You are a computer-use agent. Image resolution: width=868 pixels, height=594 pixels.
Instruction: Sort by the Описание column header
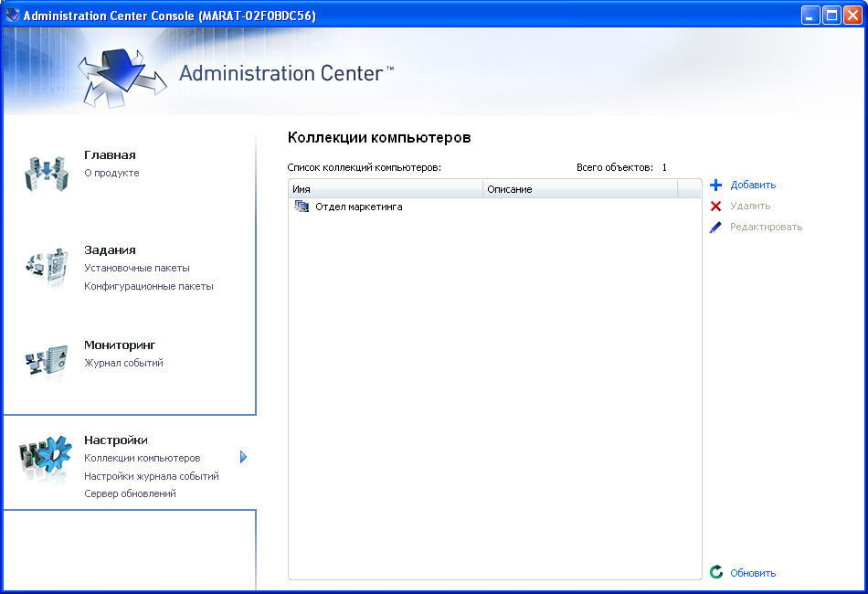click(x=580, y=189)
